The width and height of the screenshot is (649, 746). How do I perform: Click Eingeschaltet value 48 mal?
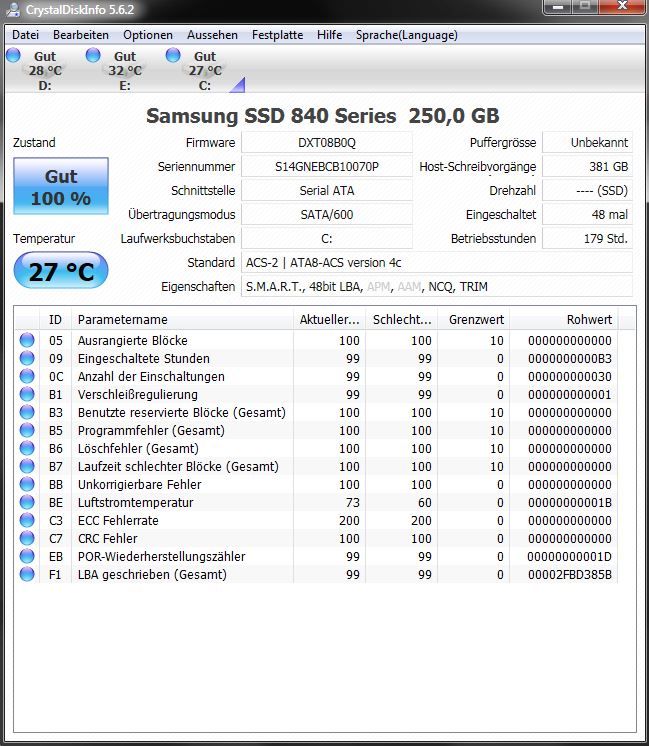(588, 215)
